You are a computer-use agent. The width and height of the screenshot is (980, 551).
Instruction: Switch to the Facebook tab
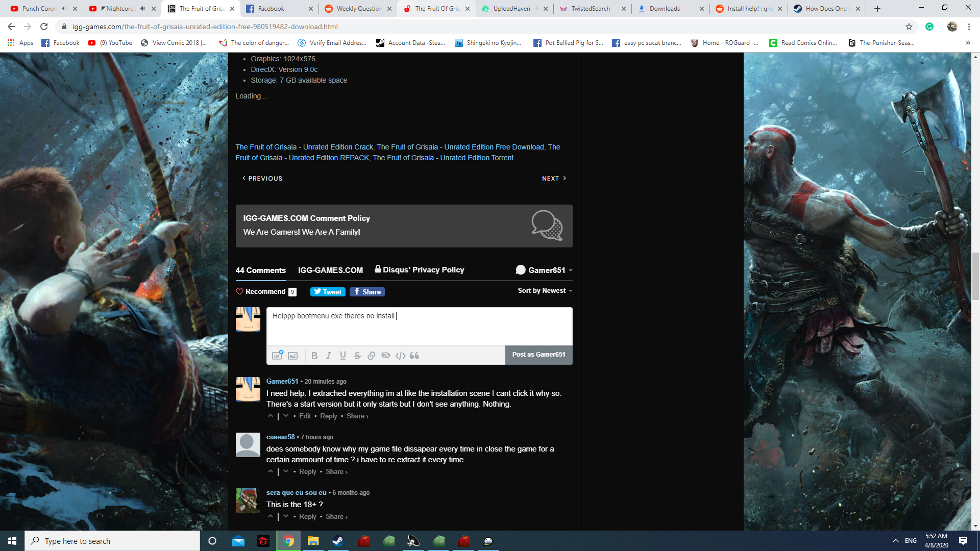coord(279,9)
